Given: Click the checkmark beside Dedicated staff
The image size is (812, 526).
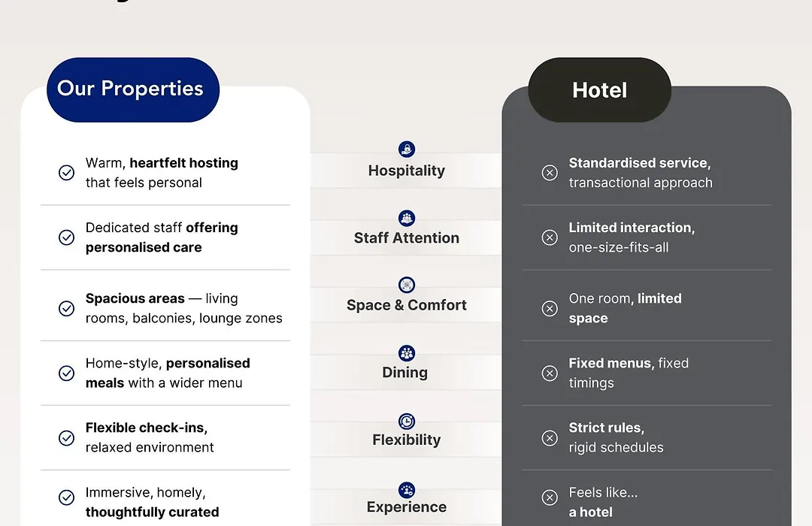Looking at the screenshot, I should 66,237.
